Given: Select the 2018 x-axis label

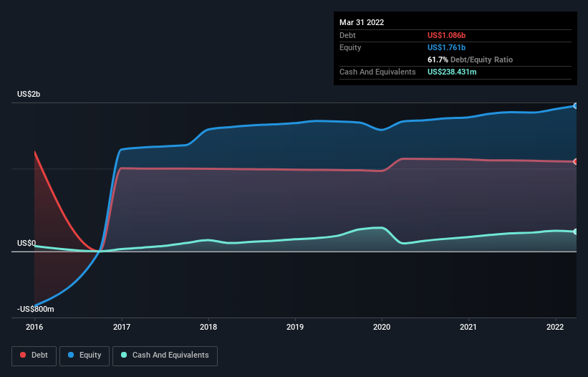Looking at the screenshot, I should (208, 327).
